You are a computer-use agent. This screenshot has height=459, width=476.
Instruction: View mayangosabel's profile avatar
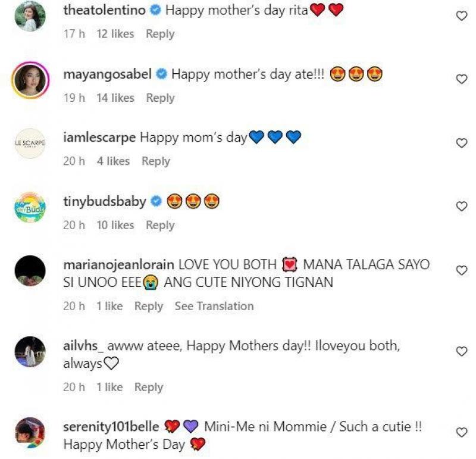tap(30, 80)
